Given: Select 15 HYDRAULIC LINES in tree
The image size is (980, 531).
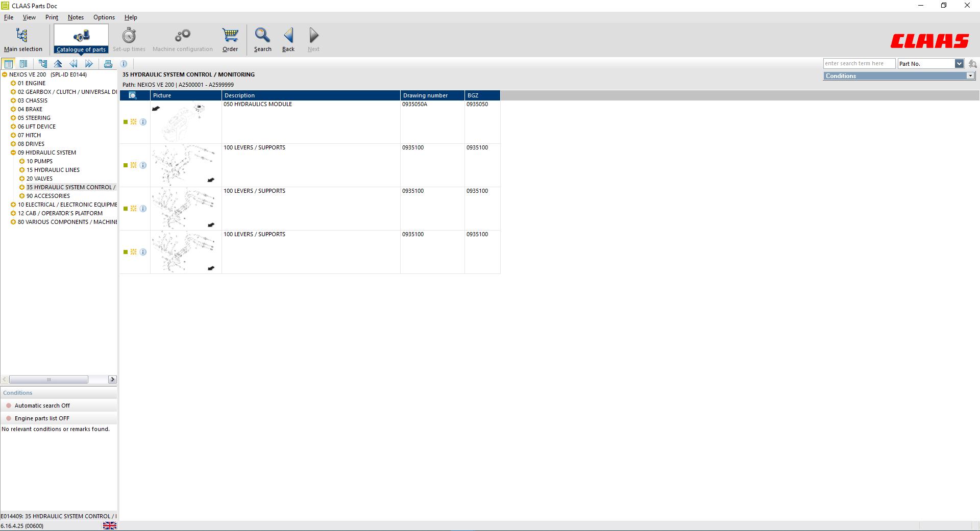Looking at the screenshot, I should [x=53, y=170].
